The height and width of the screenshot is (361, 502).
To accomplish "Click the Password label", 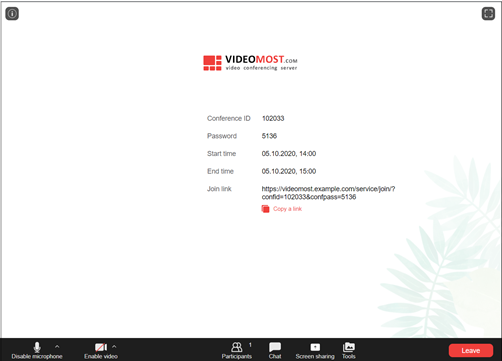I will pos(222,136).
